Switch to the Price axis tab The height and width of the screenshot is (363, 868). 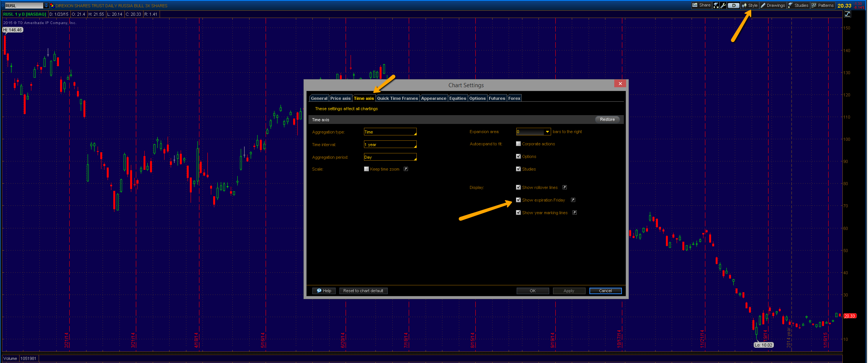pos(340,98)
